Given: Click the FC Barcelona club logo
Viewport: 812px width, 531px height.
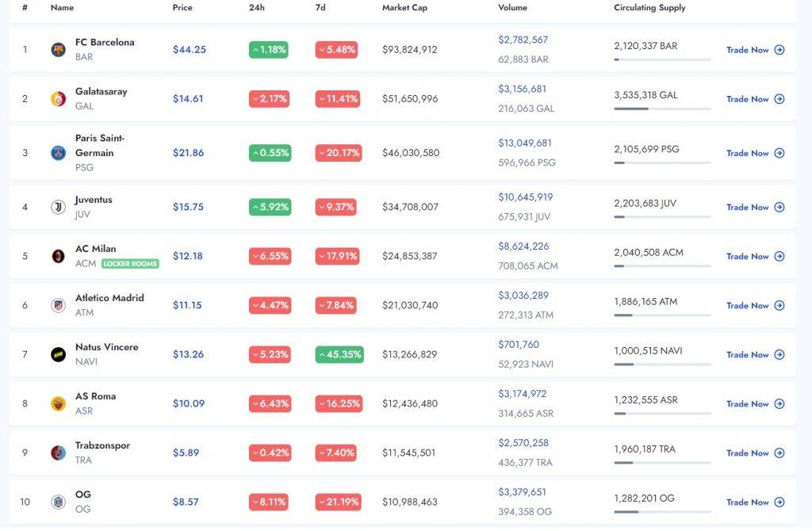Looking at the screenshot, I should pos(58,49).
